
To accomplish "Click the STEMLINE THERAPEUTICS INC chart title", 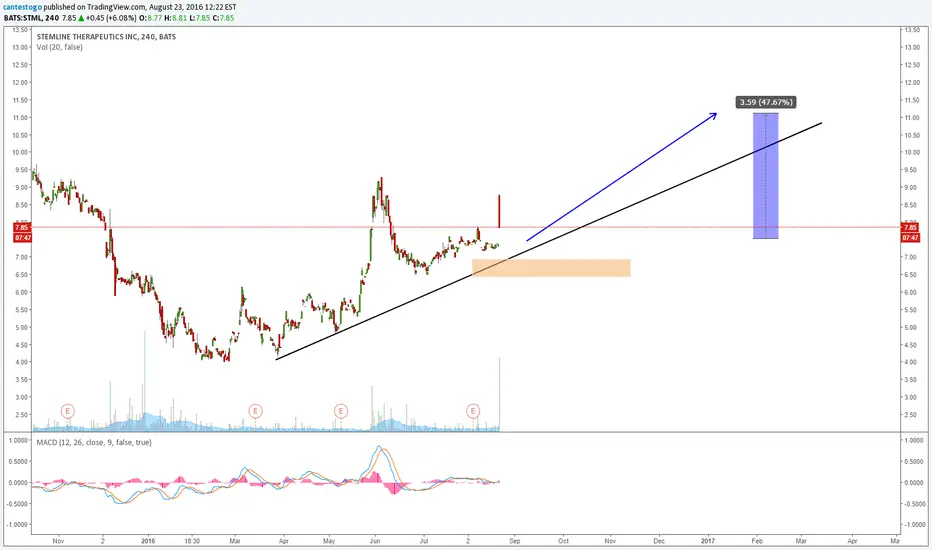I will 106,36.
